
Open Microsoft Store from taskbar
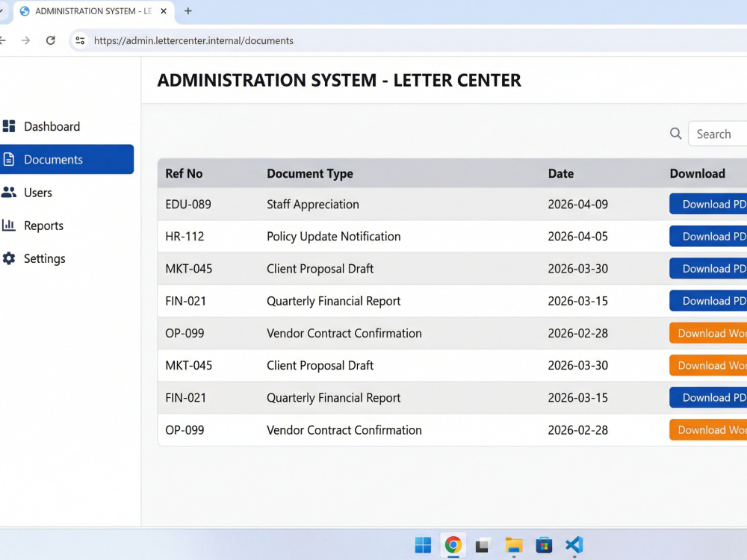point(544,545)
